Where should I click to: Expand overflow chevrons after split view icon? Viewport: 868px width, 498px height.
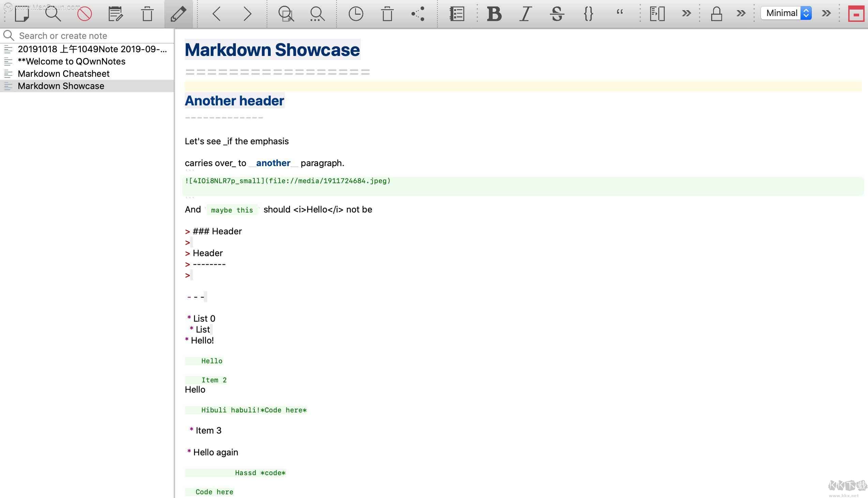coord(686,14)
